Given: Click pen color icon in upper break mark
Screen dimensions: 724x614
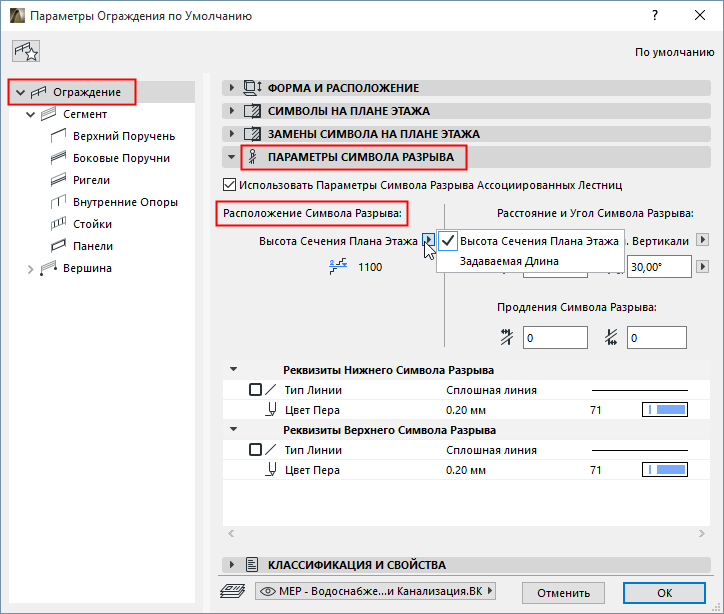Looking at the screenshot, I should pyautogui.click(x=272, y=470).
